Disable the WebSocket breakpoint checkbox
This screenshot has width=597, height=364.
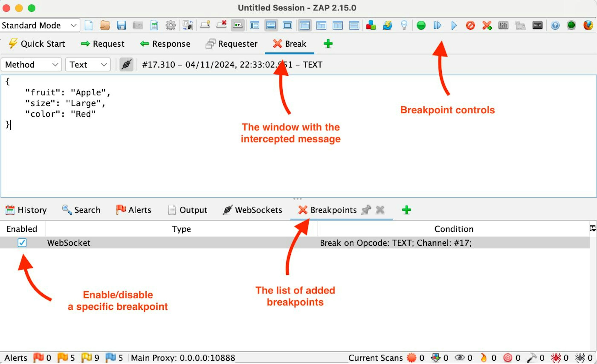22,243
